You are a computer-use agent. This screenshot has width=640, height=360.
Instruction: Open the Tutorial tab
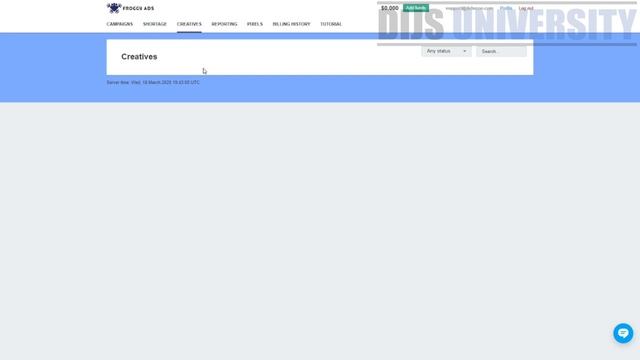pos(331,24)
